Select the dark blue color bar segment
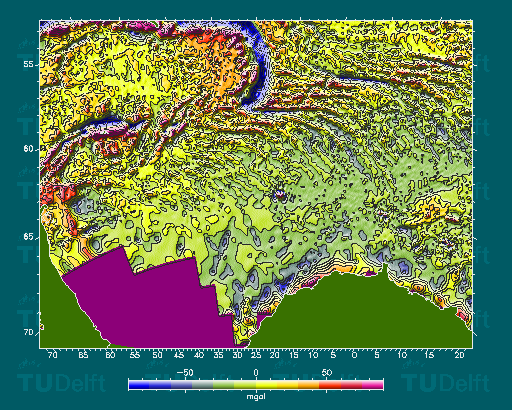 (x=139, y=385)
